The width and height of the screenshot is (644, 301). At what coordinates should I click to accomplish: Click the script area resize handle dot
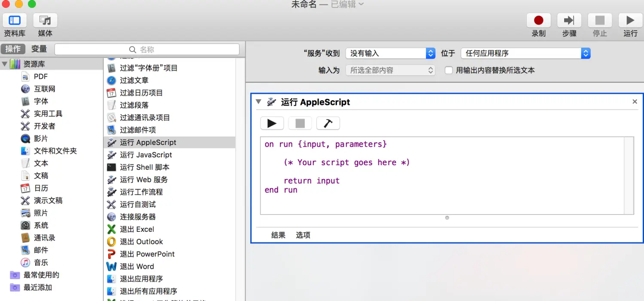pyautogui.click(x=447, y=218)
